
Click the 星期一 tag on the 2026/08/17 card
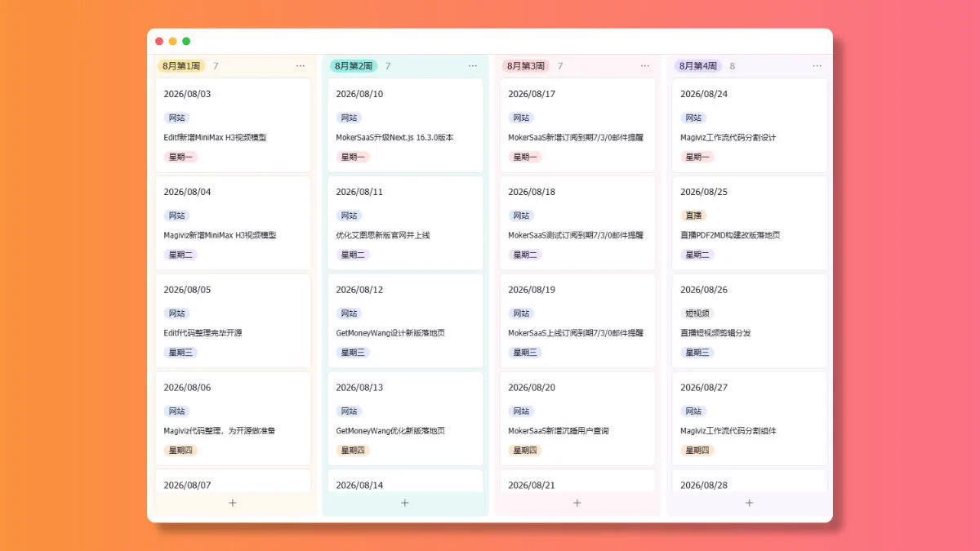tap(525, 157)
